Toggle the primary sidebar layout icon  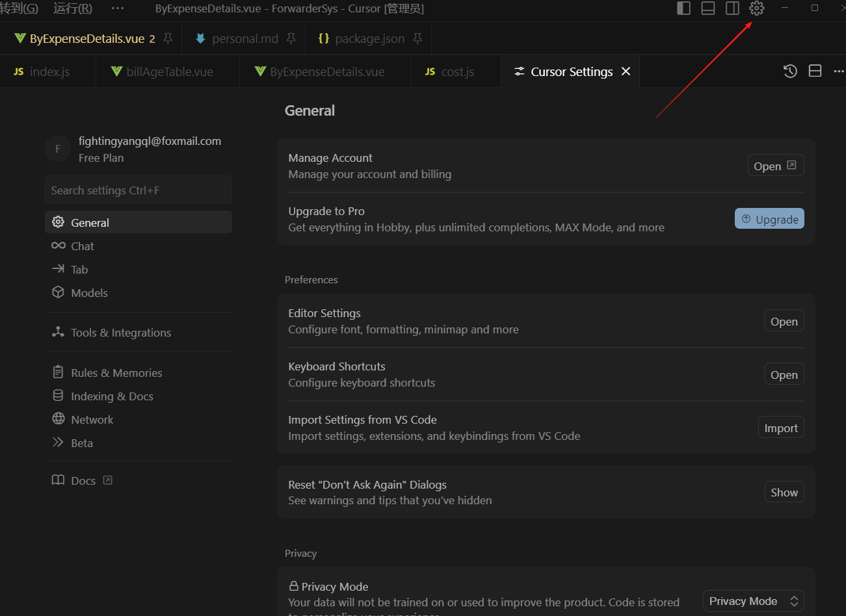click(683, 8)
